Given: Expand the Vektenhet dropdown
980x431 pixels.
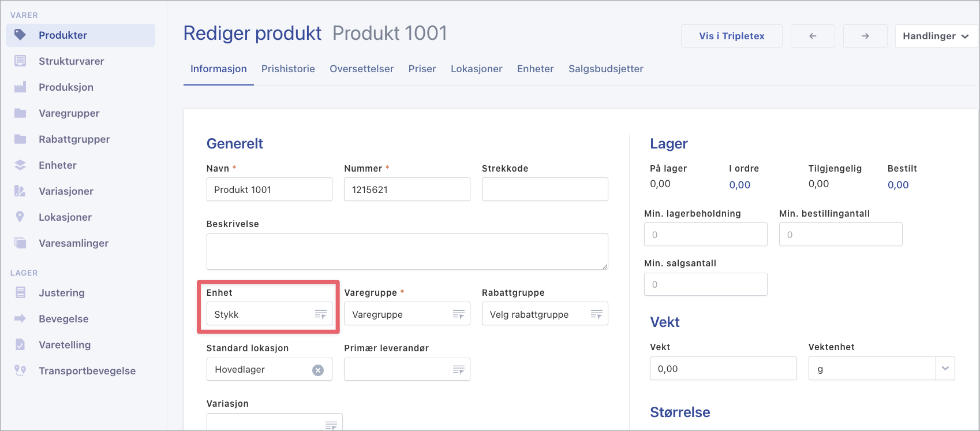Looking at the screenshot, I should pyautogui.click(x=945, y=369).
